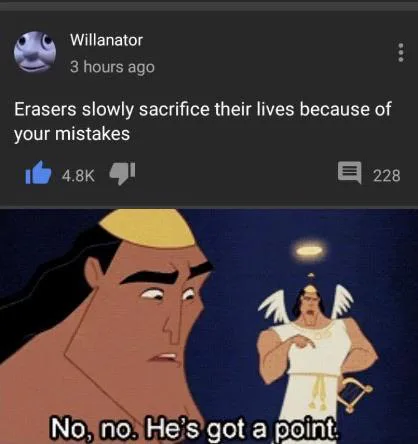Click the angel's left white wing
418x444 pixels.
(x=274, y=306)
